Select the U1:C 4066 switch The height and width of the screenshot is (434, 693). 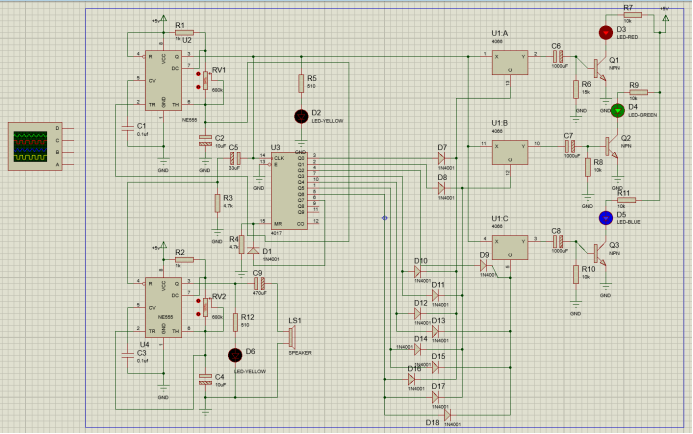509,244
